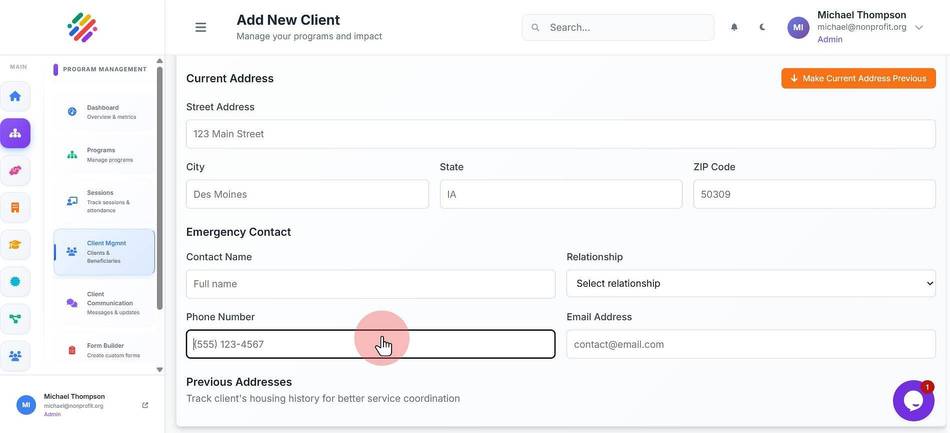Open Dashboard overview link
Screen dimensions: 950x433
[104, 112]
